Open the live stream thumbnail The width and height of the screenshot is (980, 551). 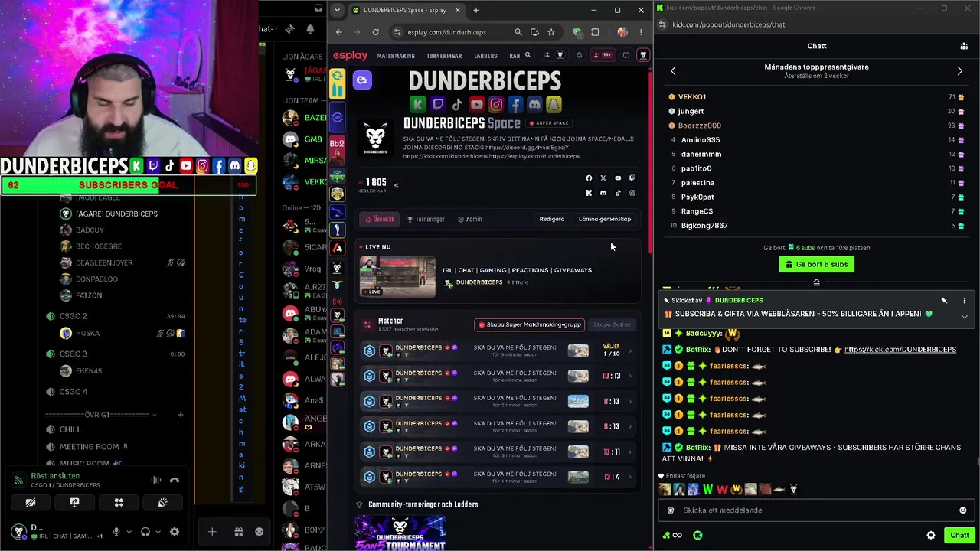tap(397, 276)
